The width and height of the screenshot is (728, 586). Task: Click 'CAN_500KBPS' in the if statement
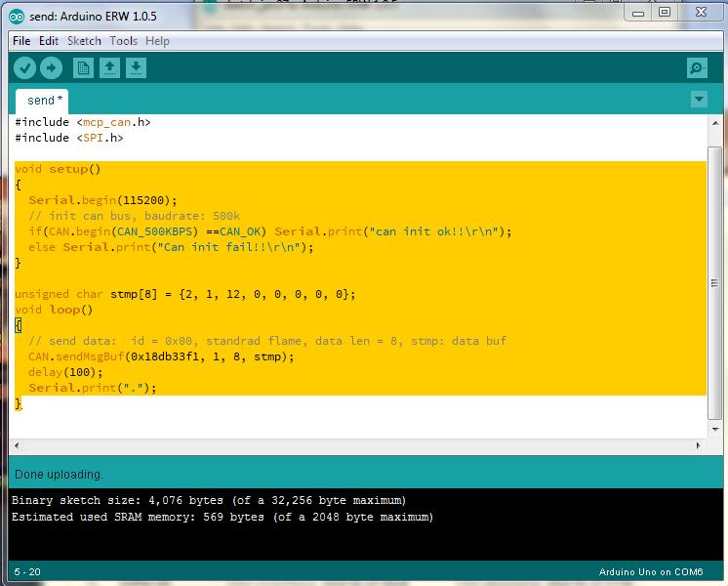(157, 231)
